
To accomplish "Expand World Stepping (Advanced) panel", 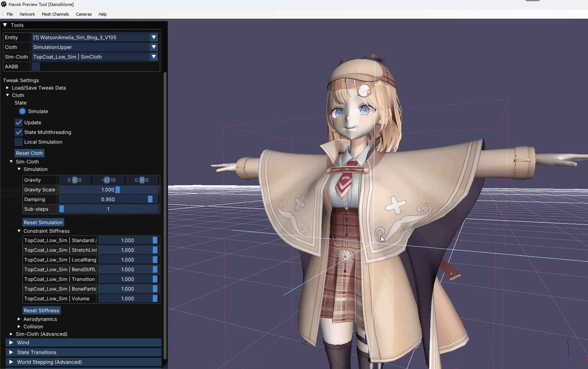I will pyautogui.click(x=84, y=362).
